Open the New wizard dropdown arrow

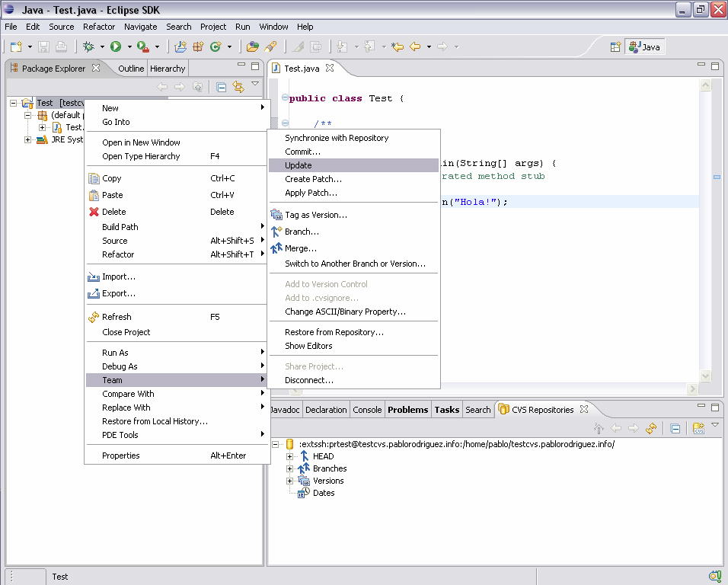(x=30, y=46)
